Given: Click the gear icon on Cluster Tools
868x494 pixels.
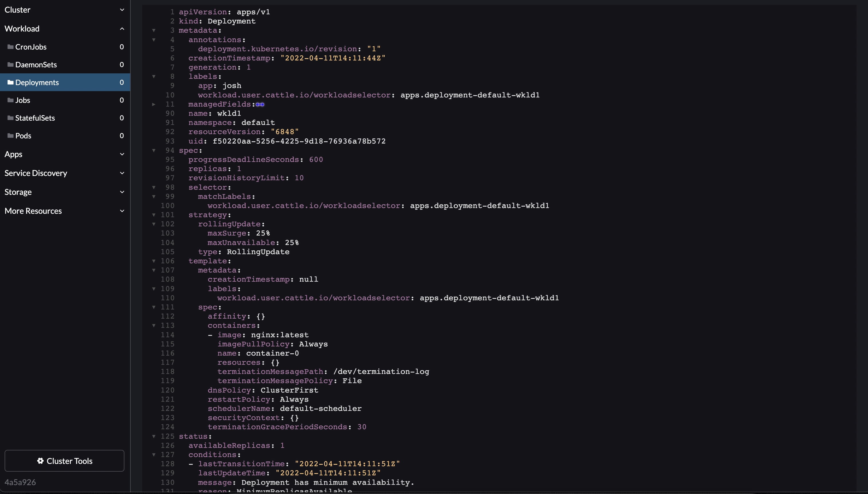Looking at the screenshot, I should (40, 461).
